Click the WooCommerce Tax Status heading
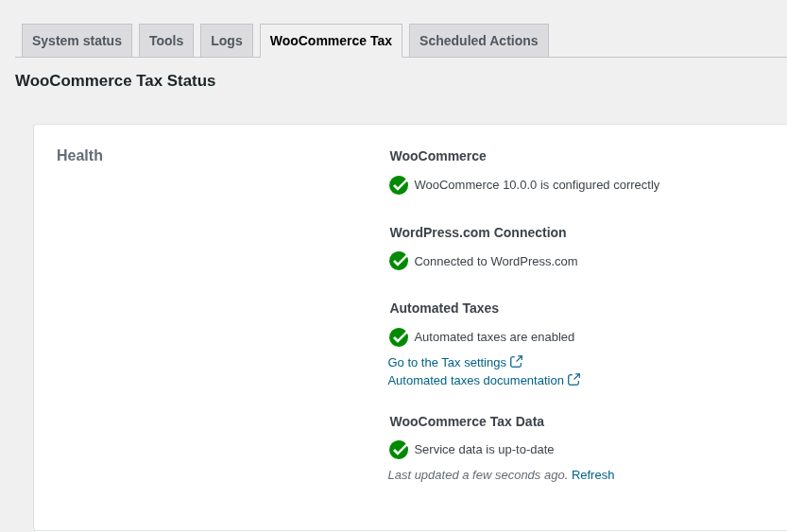This screenshot has width=787, height=532. 115,81
